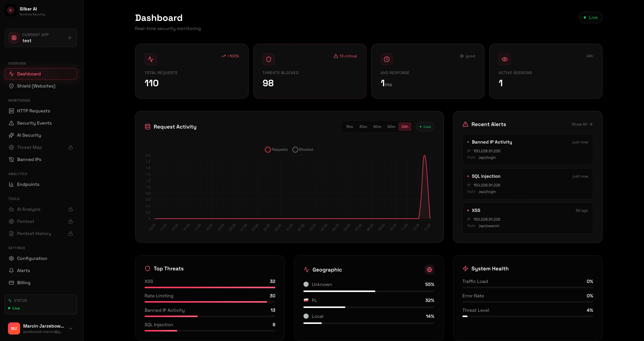This screenshot has height=341, width=644.
Task: Click the PL Poland flag icon
Action: click(306, 300)
